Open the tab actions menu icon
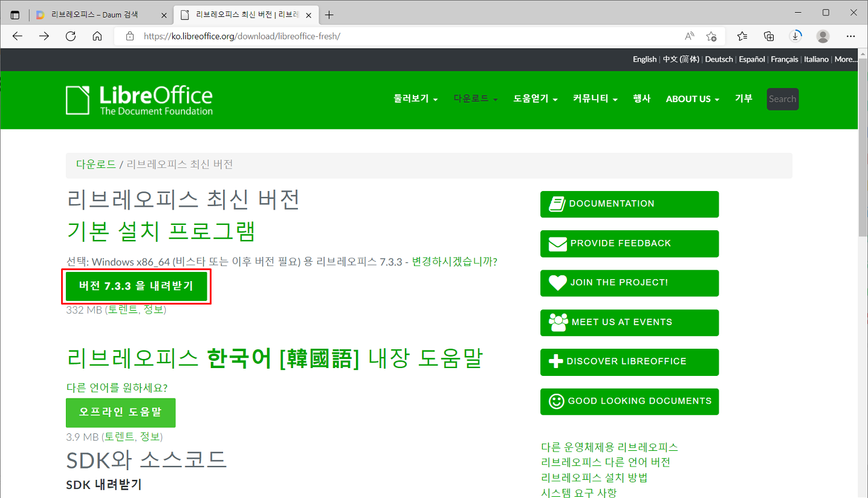 [15, 15]
